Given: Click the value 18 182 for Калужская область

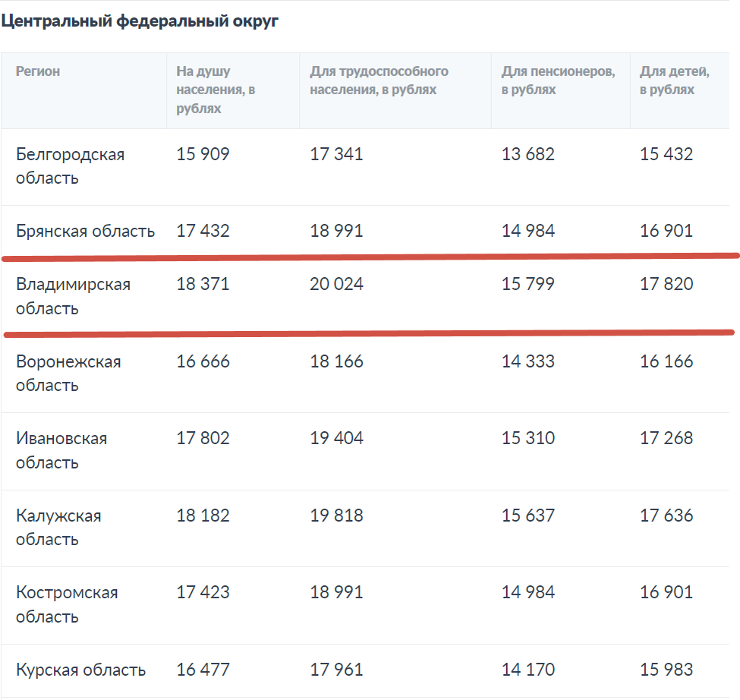Looking at the screenshot, I should point(203,516).
